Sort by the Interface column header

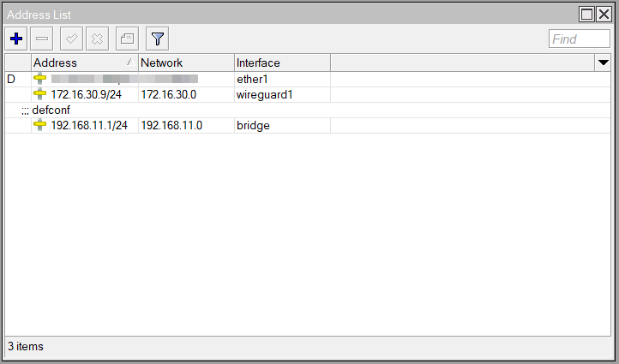pos(282,63)
